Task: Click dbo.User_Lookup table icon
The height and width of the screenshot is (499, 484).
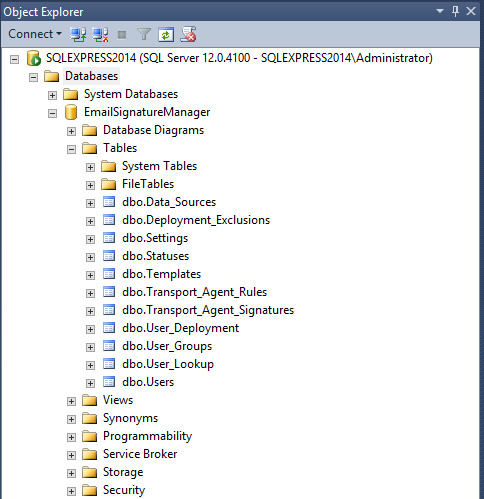Action: (x=109, y=364)
